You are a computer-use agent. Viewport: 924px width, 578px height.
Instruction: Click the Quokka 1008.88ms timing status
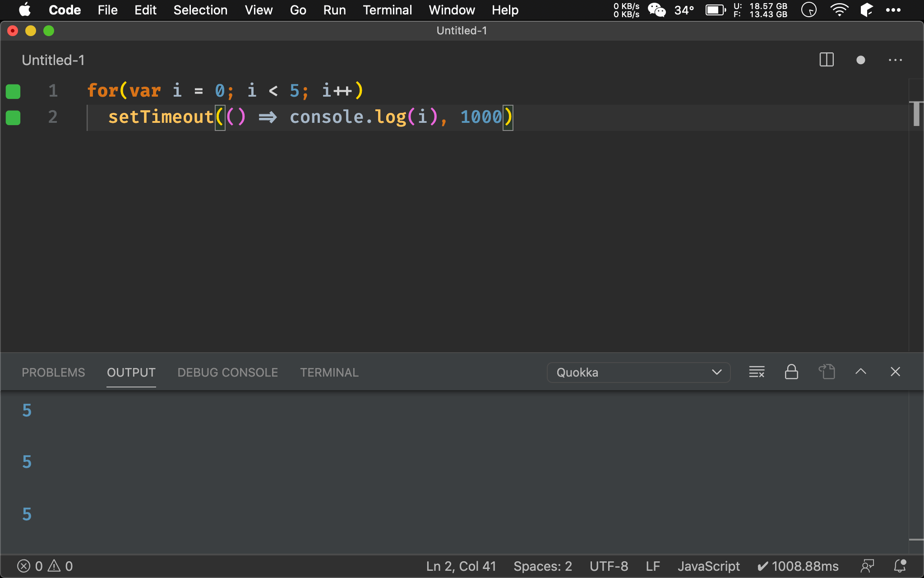point(798,566)
